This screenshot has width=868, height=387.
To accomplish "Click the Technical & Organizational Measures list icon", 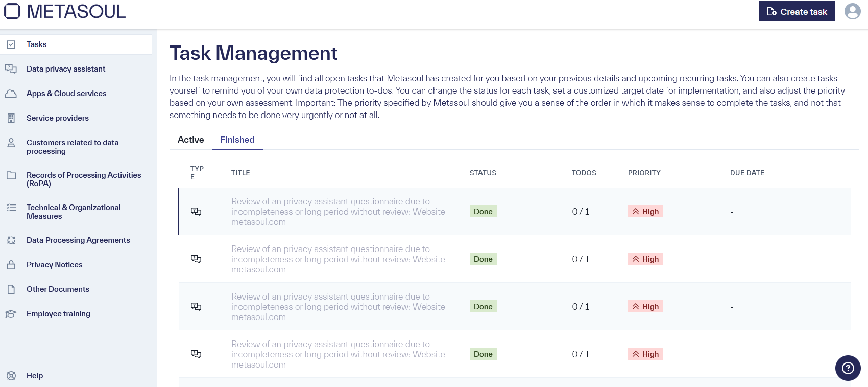I will point(11,208).
